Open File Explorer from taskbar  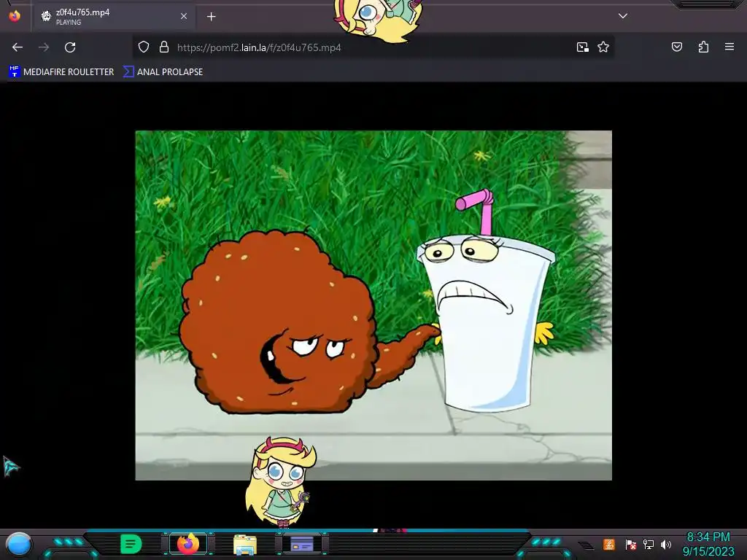point(245,544)
